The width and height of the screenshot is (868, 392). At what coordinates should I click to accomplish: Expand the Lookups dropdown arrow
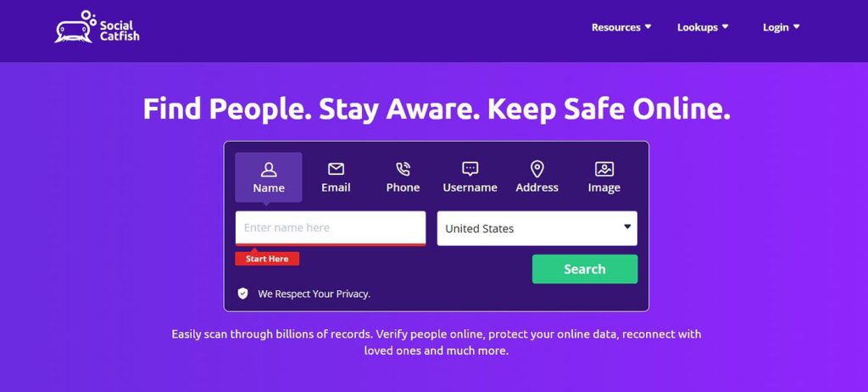pos(726,26)
